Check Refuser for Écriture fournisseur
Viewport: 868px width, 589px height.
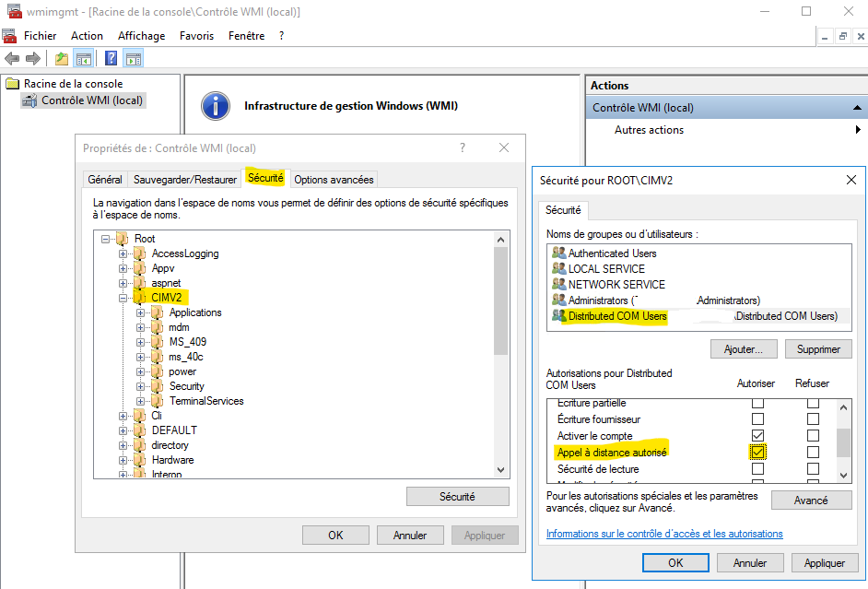[813, 419]
